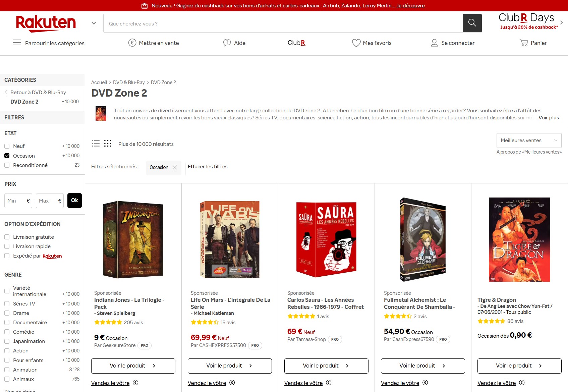The height and width of the screenshot is (392, 568).
Task: Open Saura Les Années Rebelles cover image
Action: click(326, 239)
